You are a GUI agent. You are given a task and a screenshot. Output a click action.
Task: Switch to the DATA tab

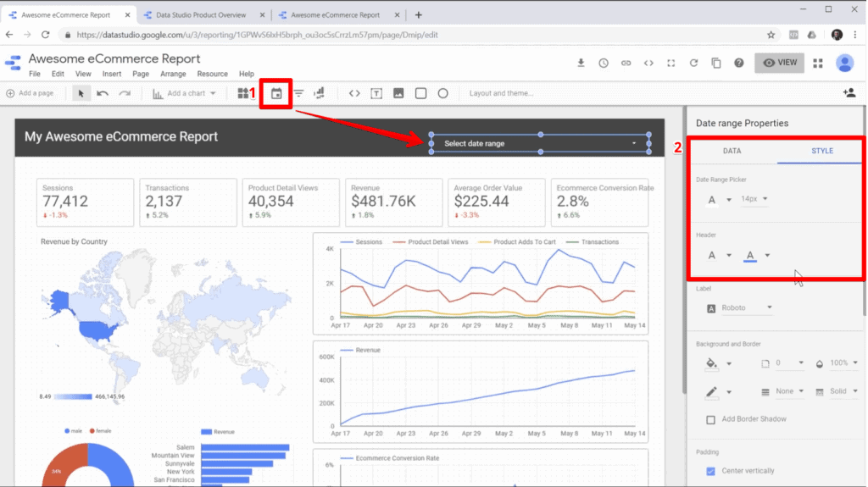732,151
